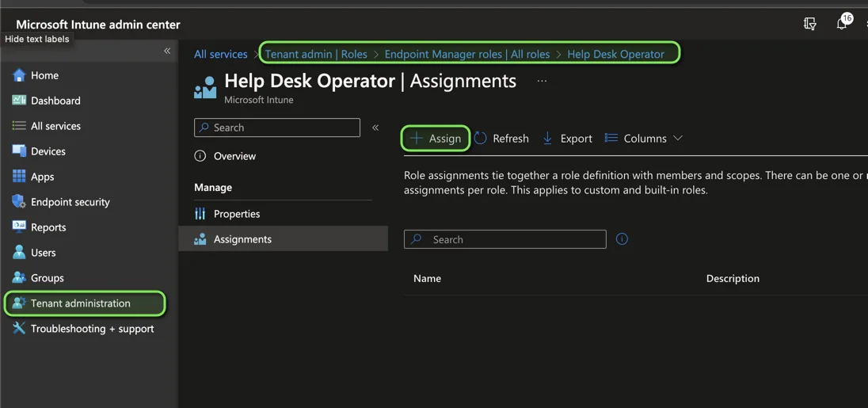Open the Columns dropdown
Screen dimensions: 868x408
[644, 139]
